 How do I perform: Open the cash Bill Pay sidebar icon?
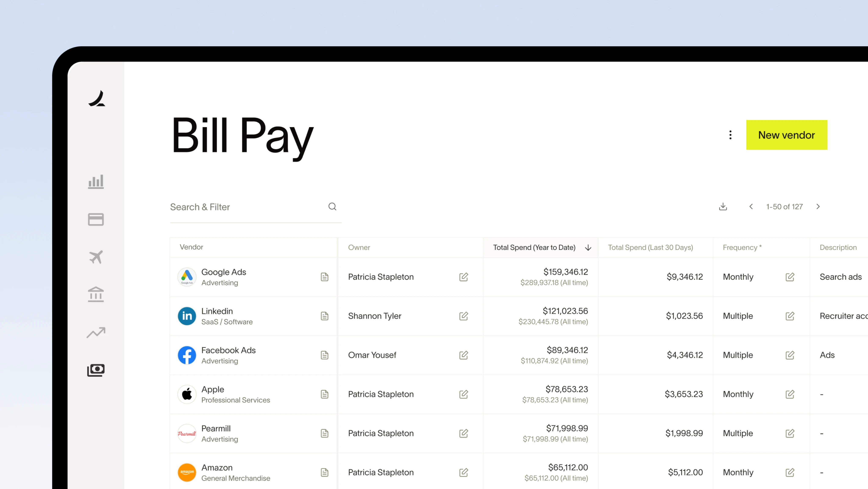click(x=96, y=370)
